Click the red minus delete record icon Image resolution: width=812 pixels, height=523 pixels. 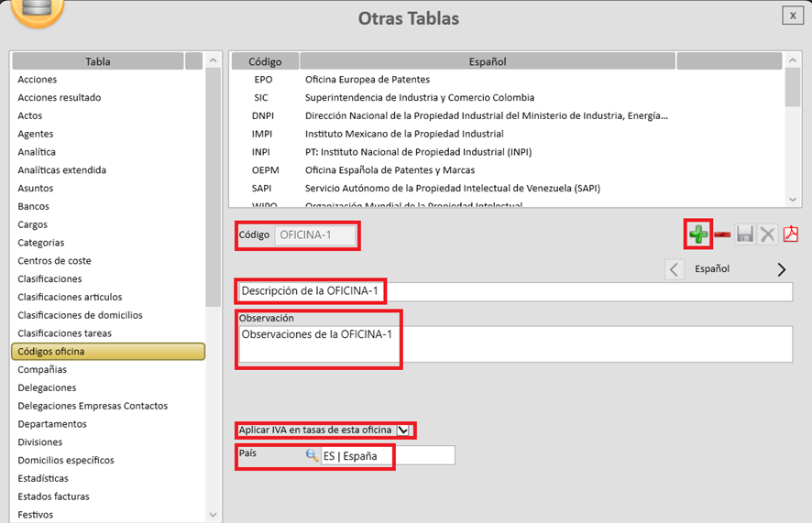pyautogui.click(x=722, y=235)
